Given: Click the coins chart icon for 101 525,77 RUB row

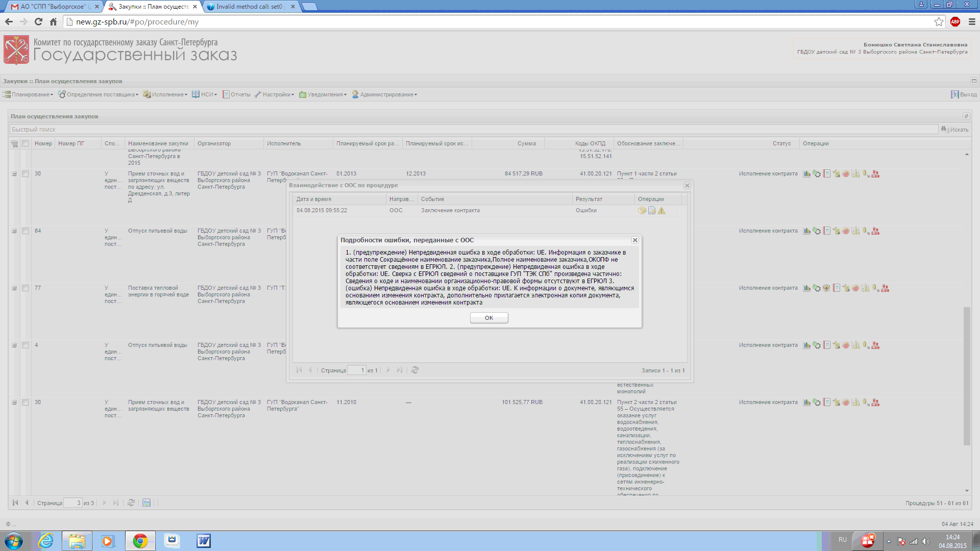Looking at the screenshot, I should (x=856, y=403).
